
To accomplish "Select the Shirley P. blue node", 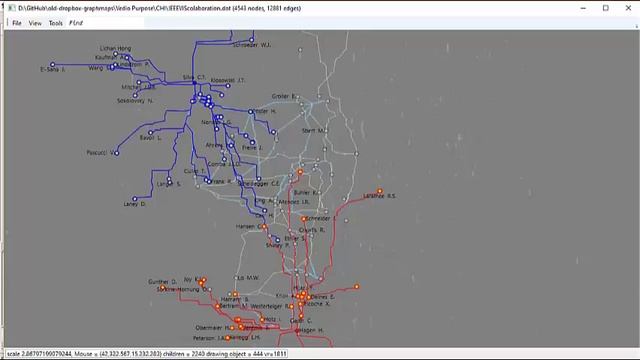I will pyautogui.click(x=278, y=240).
